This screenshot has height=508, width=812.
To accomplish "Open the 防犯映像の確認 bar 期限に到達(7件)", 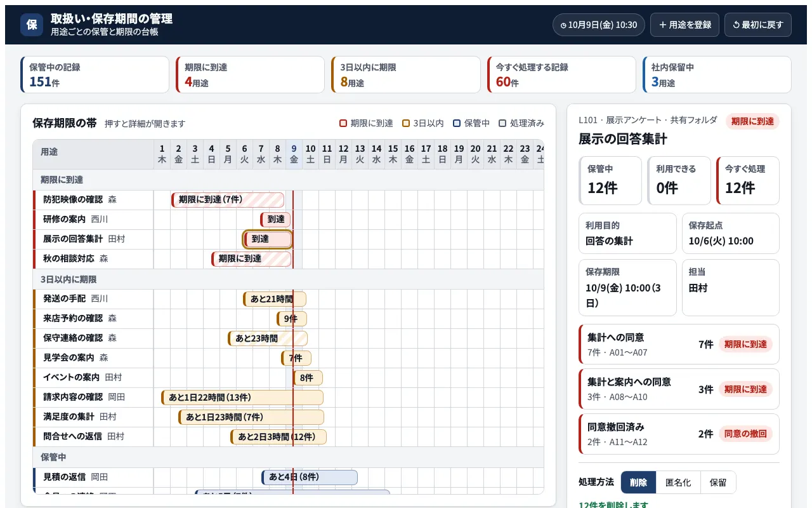I will (228, 200).
